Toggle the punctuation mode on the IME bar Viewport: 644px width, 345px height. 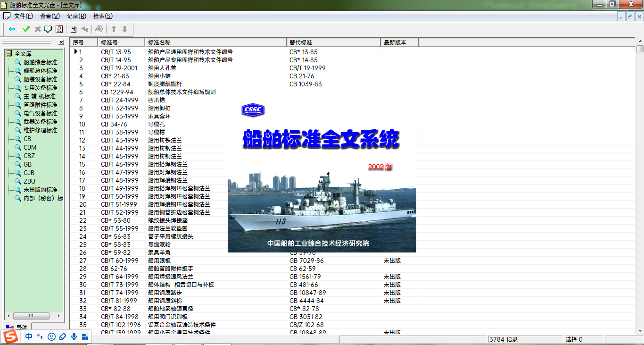(x=40, y=337)
